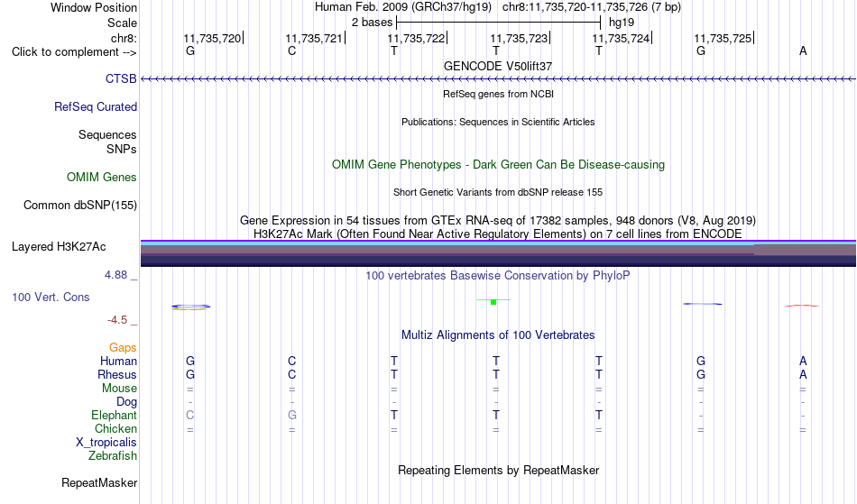Click the RepeatMasker track label
Viewport: 857px width, 504px height.
99,482
